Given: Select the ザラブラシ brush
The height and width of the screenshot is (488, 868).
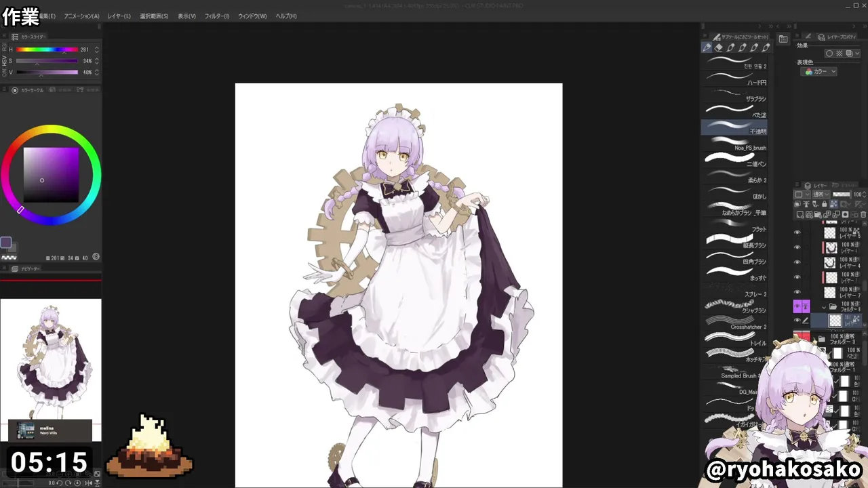Looking at the screenshot, I should [734, 96].
